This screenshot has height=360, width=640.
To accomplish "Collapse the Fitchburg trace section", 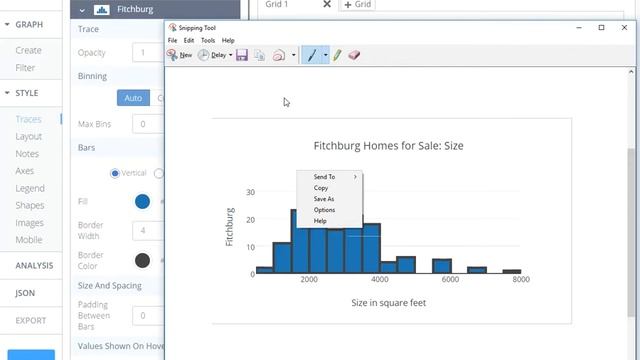I will (x=82, y=10).
